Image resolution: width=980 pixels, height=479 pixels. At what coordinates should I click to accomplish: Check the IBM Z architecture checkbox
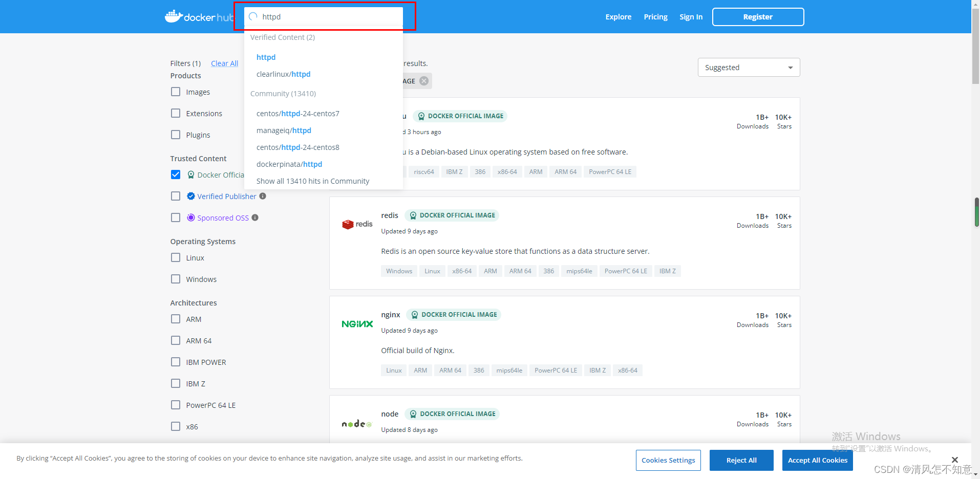[176, 383]
